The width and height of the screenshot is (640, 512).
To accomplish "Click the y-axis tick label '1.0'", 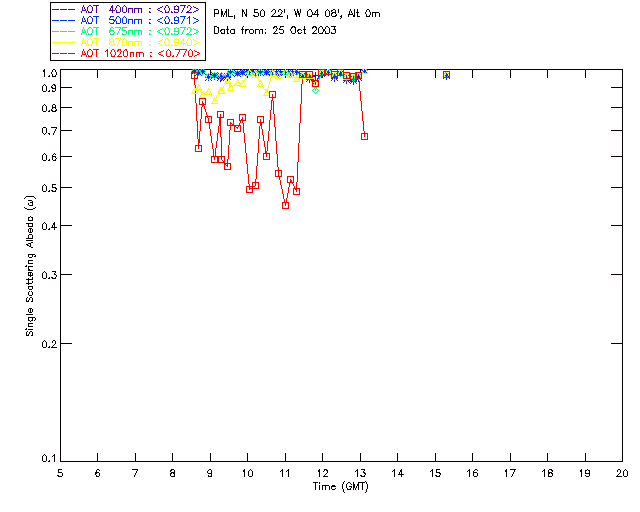I will [x=49, y=73].
